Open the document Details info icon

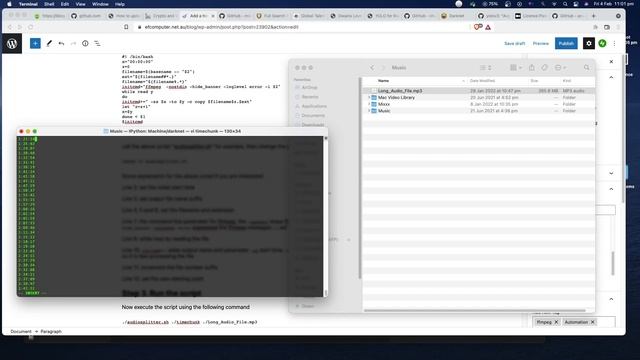[85, 43]
